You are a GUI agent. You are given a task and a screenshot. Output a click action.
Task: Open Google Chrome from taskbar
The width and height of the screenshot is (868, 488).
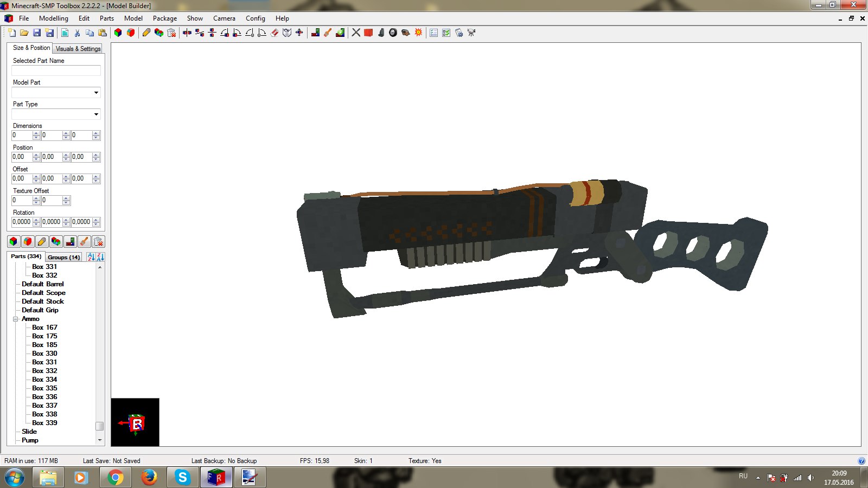click(x=115, y=477)
